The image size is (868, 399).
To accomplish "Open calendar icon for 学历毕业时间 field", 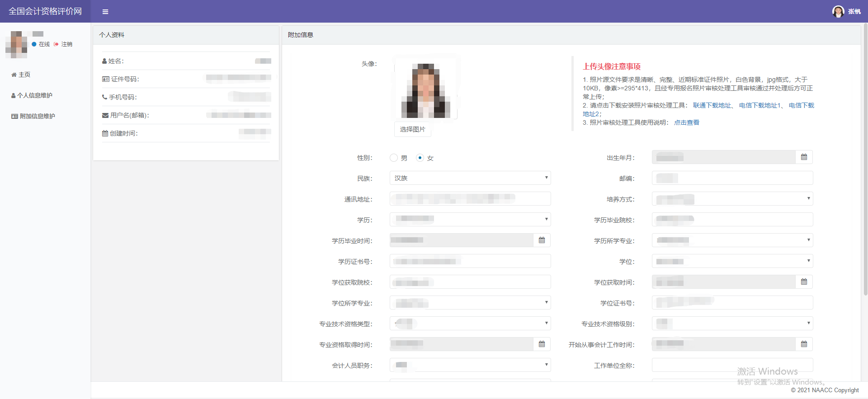I will pos(542,240).
